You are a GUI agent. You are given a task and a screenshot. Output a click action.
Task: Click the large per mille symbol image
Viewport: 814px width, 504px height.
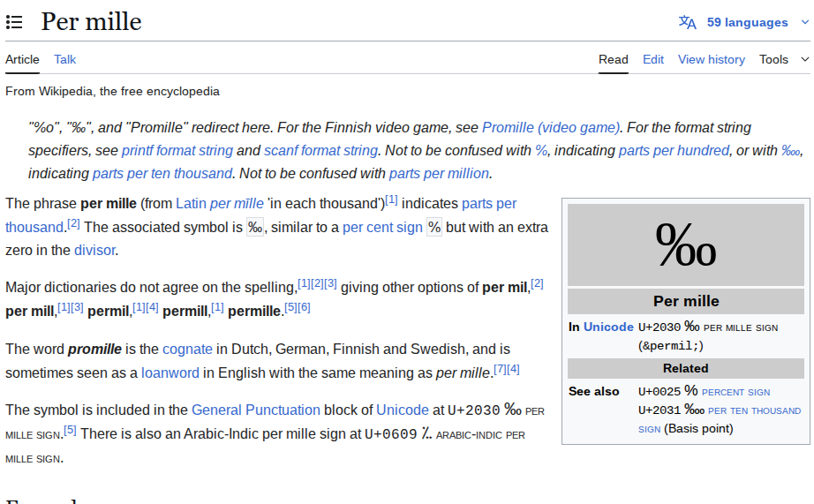click(x=686, y=245)
